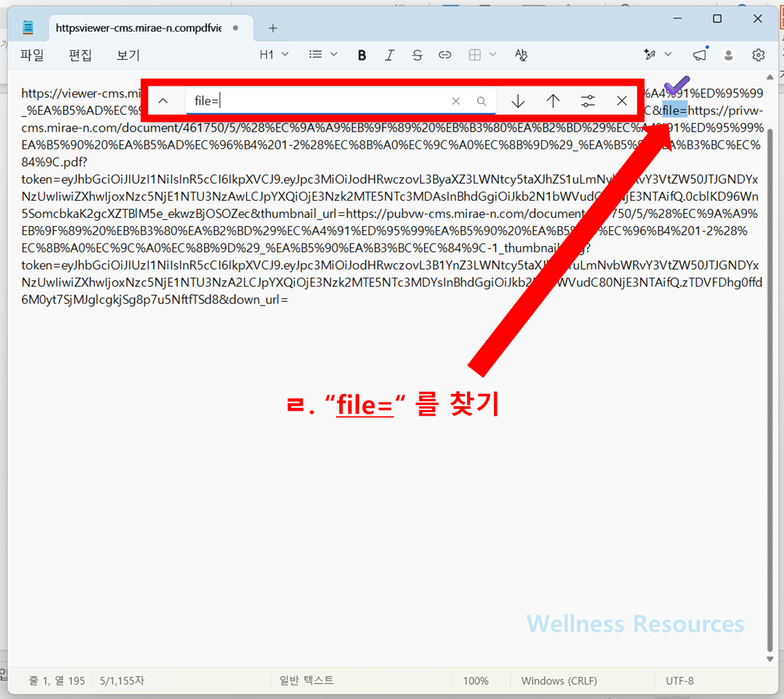Open the 편집 menu
The width and height of the screenshot is (784, 699).
click(x=80, y=55)
